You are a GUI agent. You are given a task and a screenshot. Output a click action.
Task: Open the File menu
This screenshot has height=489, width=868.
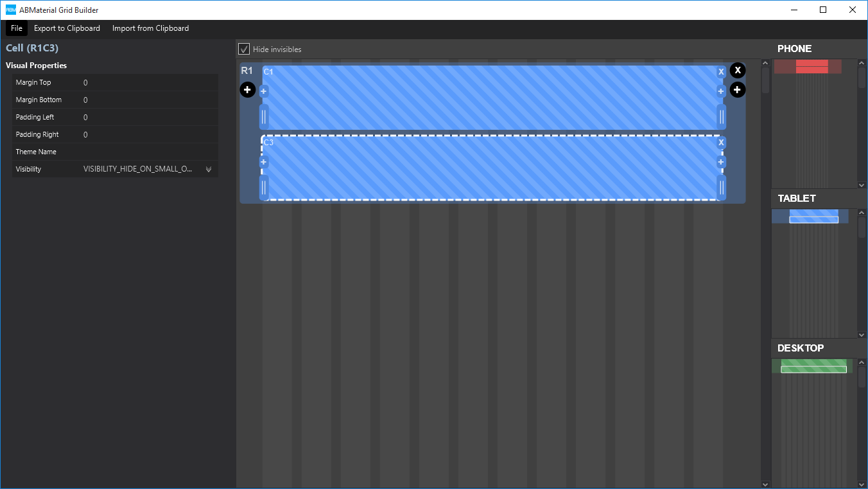[16, 28]
